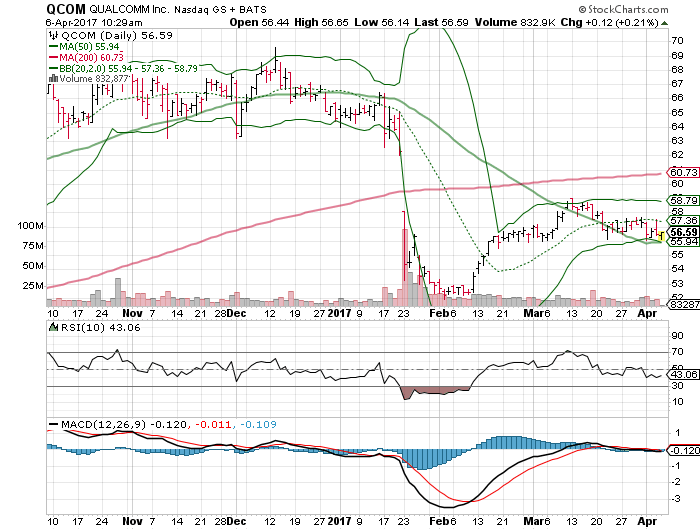This screenshot has height=530, width=700.
Task: Click 'MACD(12,26,9) -0.120' panel label
Action: coord(124,424)
